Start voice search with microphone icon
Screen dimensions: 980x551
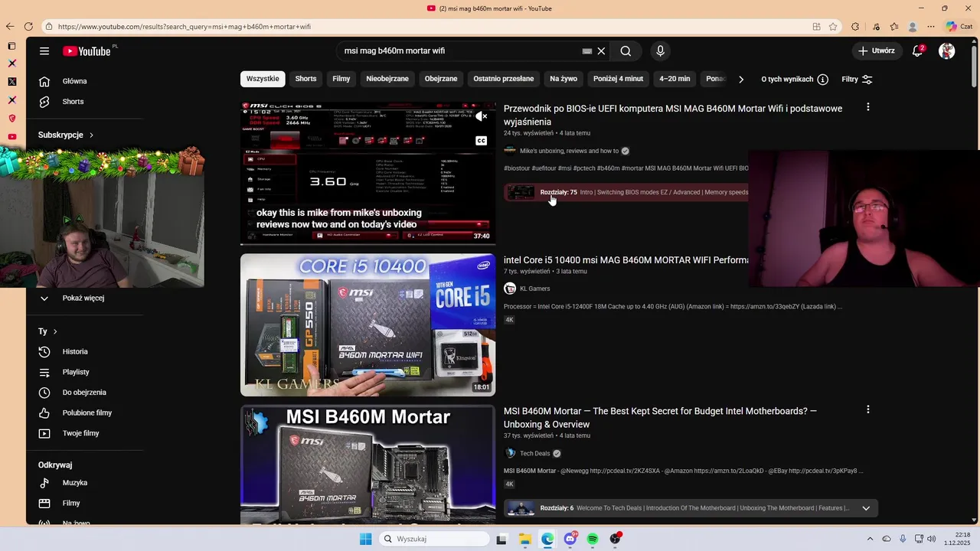[660, 51]
